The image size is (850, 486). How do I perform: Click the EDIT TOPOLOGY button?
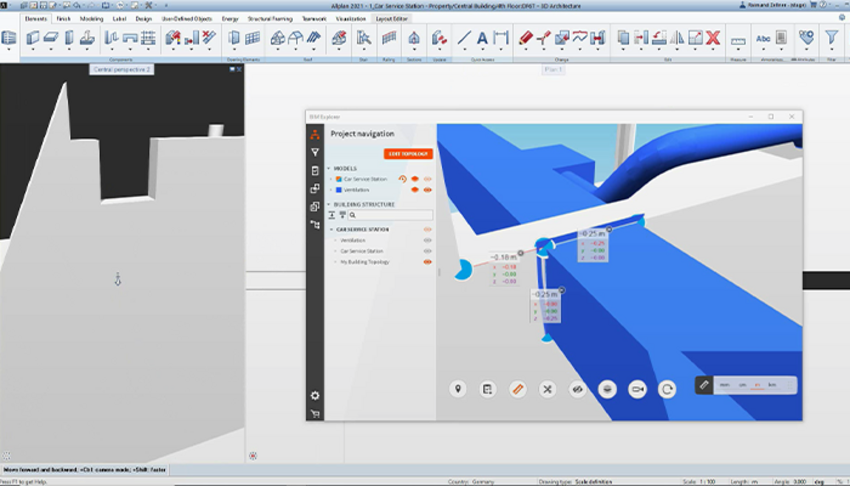[x=408, y=153]
